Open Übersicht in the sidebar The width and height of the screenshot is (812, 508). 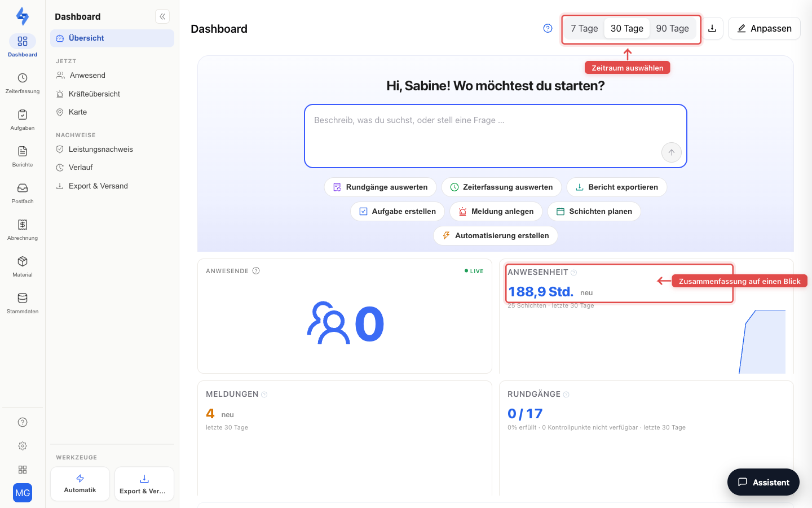112,38
